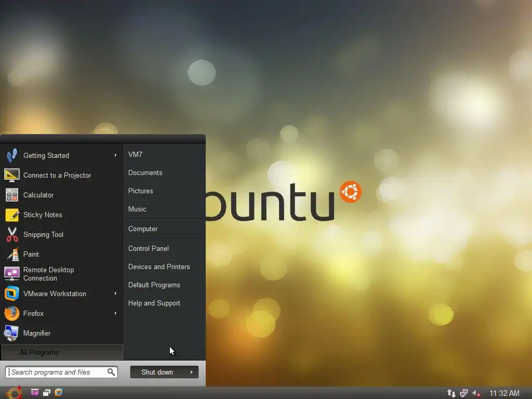Select the Sticky Notes text label
532x399 pixels.
(x=43, y=215)
